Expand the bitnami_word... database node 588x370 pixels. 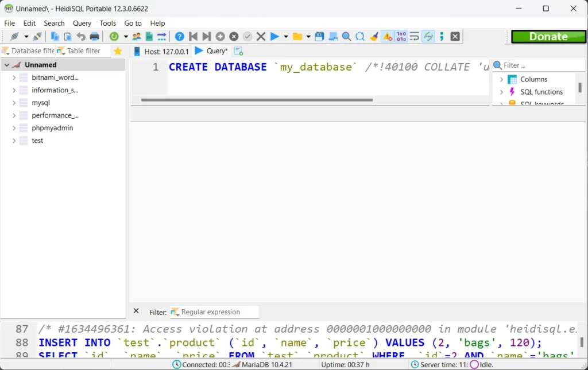coord(14,77)
